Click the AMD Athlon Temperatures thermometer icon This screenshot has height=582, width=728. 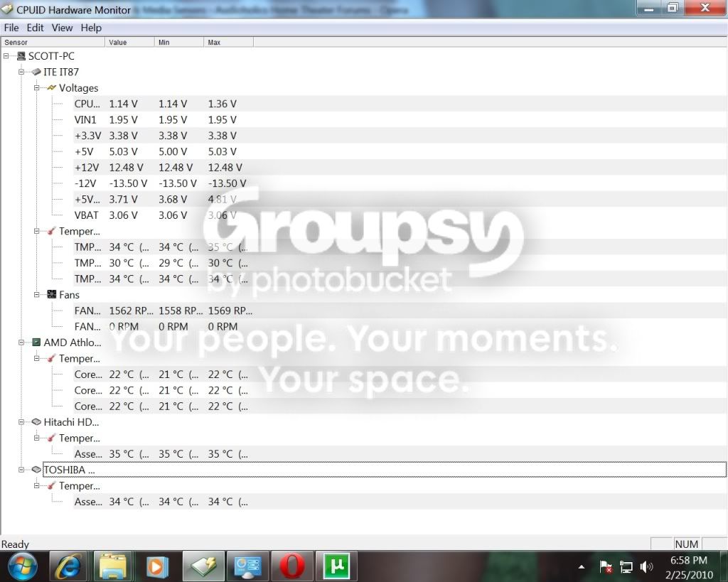51,358
